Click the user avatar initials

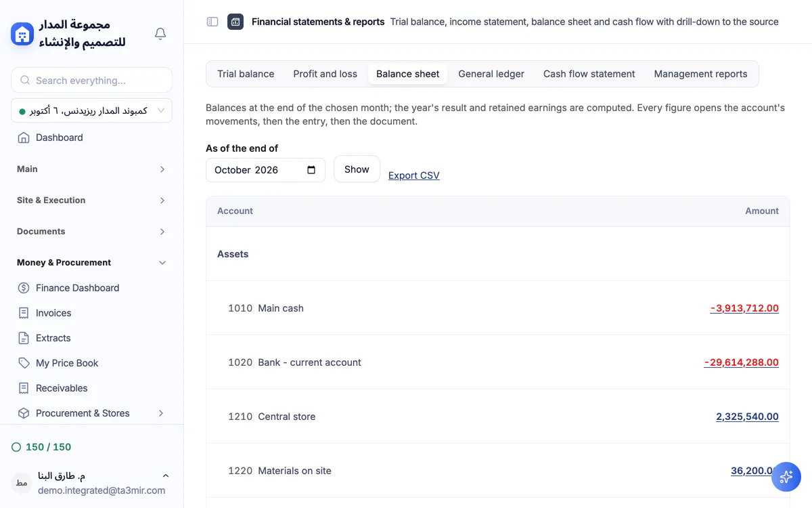tap(22, 483)
